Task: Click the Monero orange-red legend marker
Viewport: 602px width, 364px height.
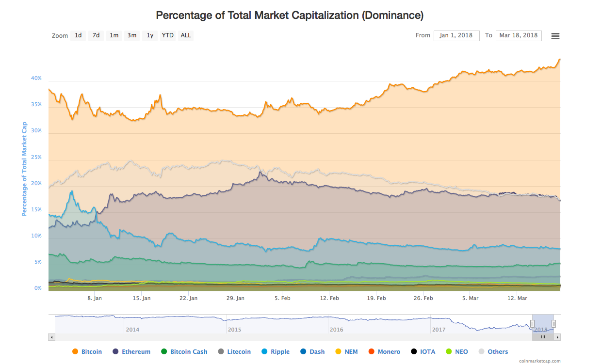Action: pyautogui.click(x=372, y=352)
